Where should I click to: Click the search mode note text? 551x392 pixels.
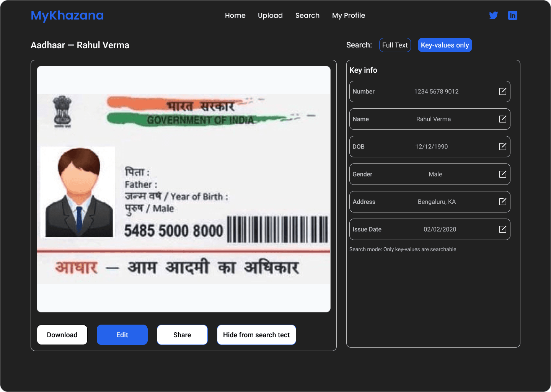[403, 249]
